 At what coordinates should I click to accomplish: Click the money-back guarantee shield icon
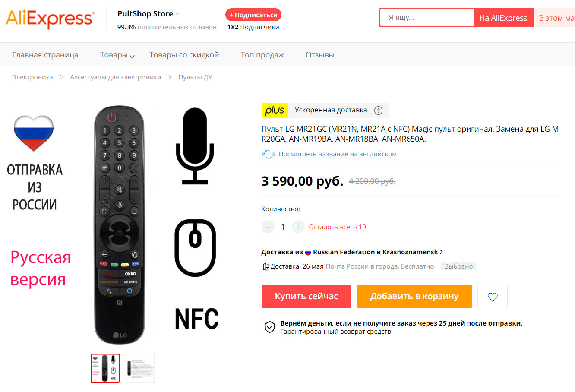pos(269,327)
